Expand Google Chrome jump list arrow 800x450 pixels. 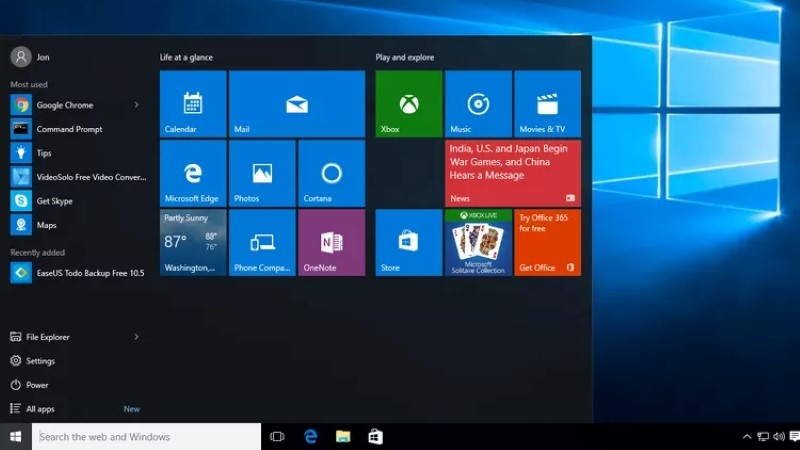coord(136,105)
